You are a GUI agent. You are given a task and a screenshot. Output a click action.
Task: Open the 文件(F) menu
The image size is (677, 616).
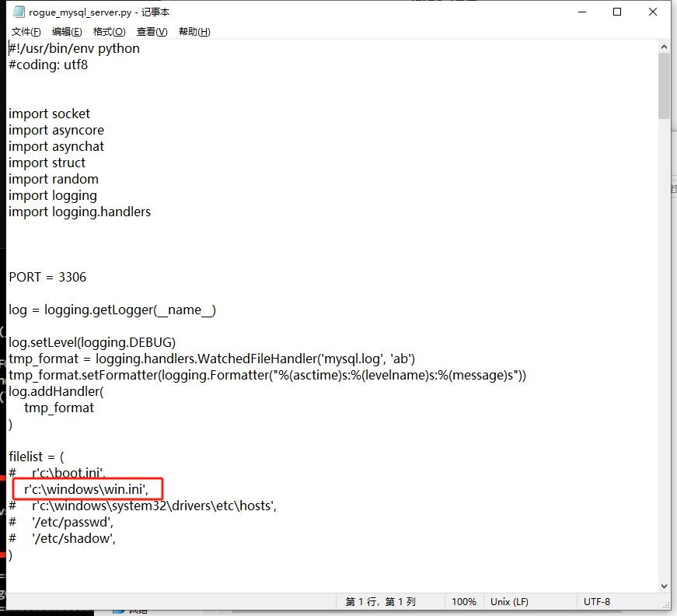tap(26, 32)
